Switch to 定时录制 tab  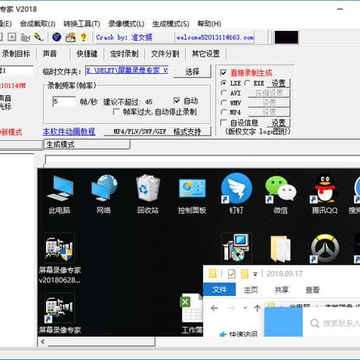click(124, 54)
